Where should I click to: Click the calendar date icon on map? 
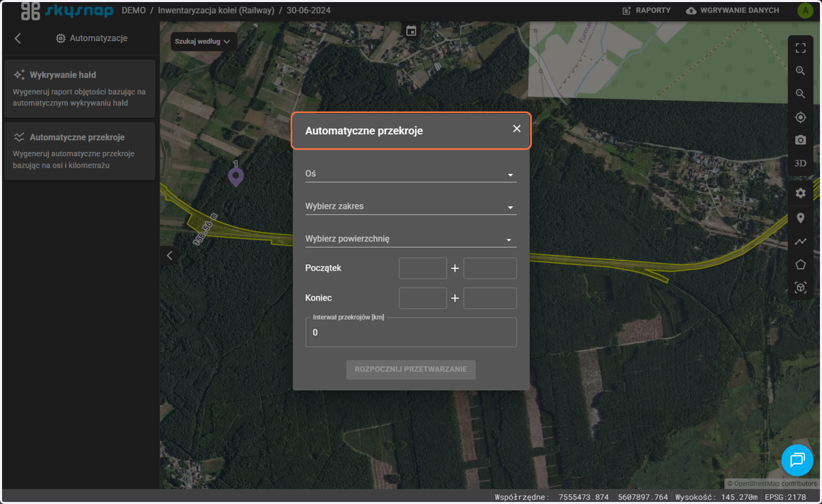click(x=411, y=31)
